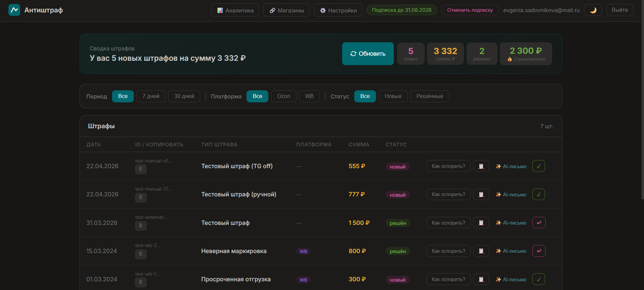The height and width of the screenshot is (290, 644).
Task: Generate AI-письмо for the 555 ₽ fine
Action: click(x=511, y=166)
